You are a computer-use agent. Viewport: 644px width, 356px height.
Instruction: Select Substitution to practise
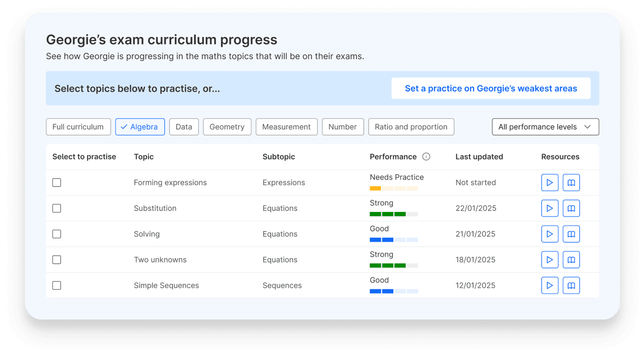tap(56, 208)
